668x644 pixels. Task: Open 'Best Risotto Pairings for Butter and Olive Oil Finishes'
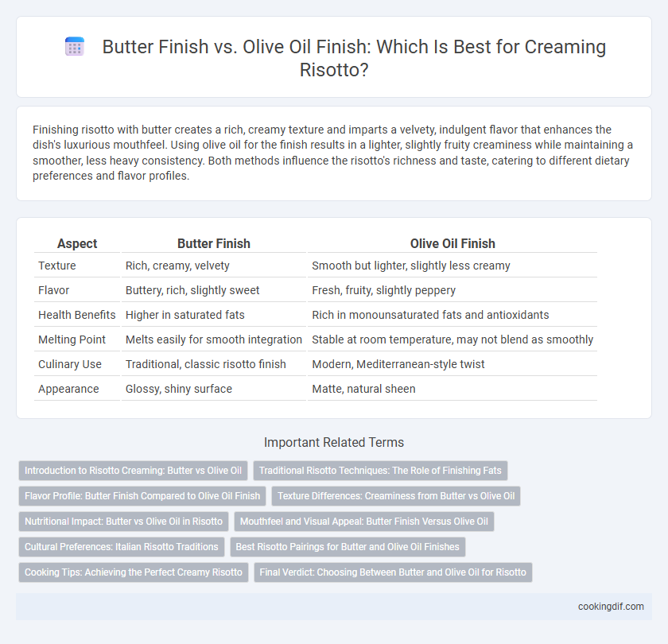point(348,547)
